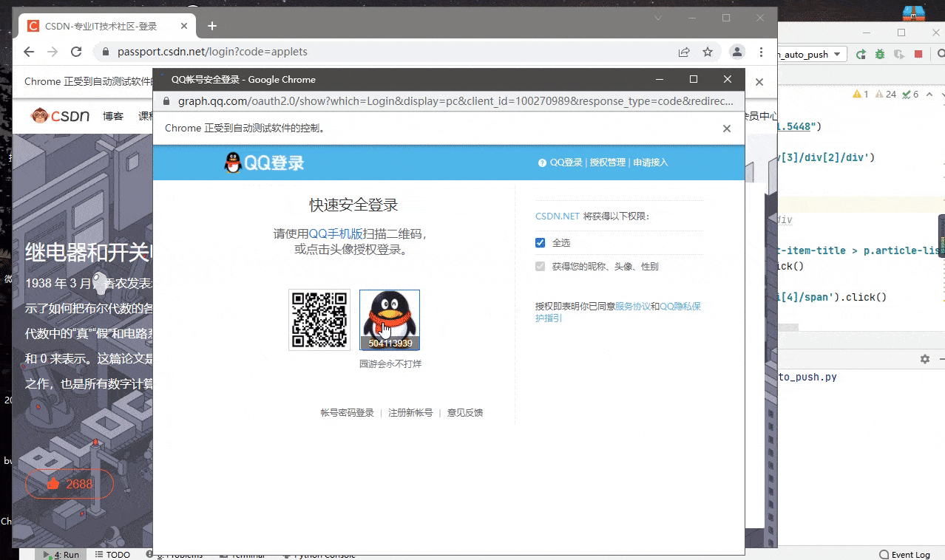Click the CSDN logo on the page
The image size is (945, 560).
(61, 115)
